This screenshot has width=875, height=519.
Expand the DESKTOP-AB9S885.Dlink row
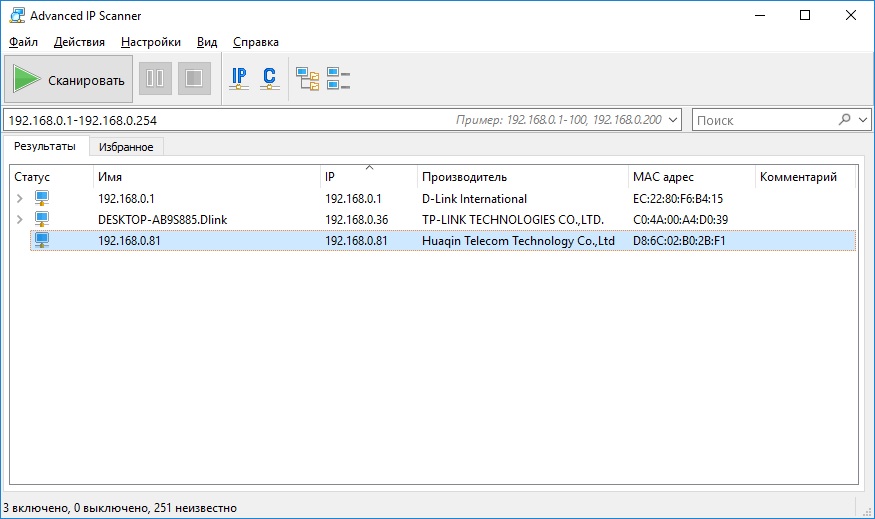(x=20, y=219)
